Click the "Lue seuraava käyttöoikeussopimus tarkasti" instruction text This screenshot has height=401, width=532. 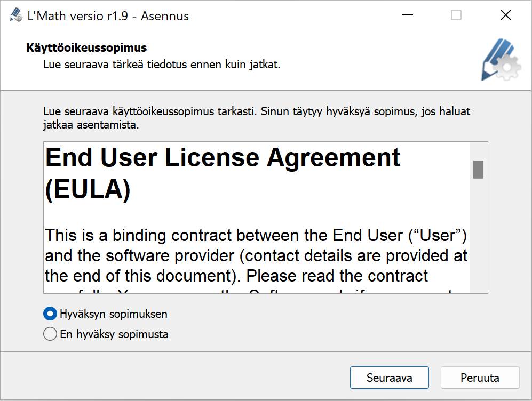[257, 118]
